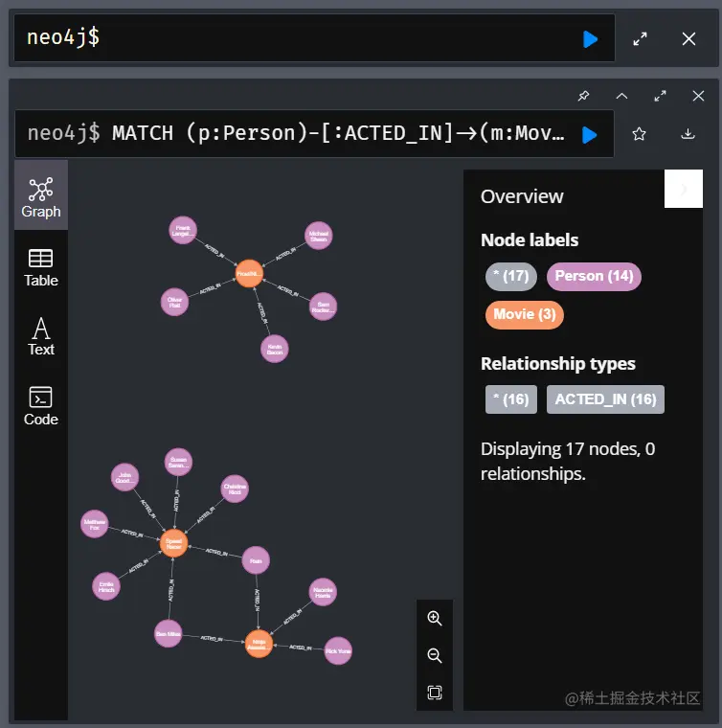Fullscreen the result frame

pos(660,96)
